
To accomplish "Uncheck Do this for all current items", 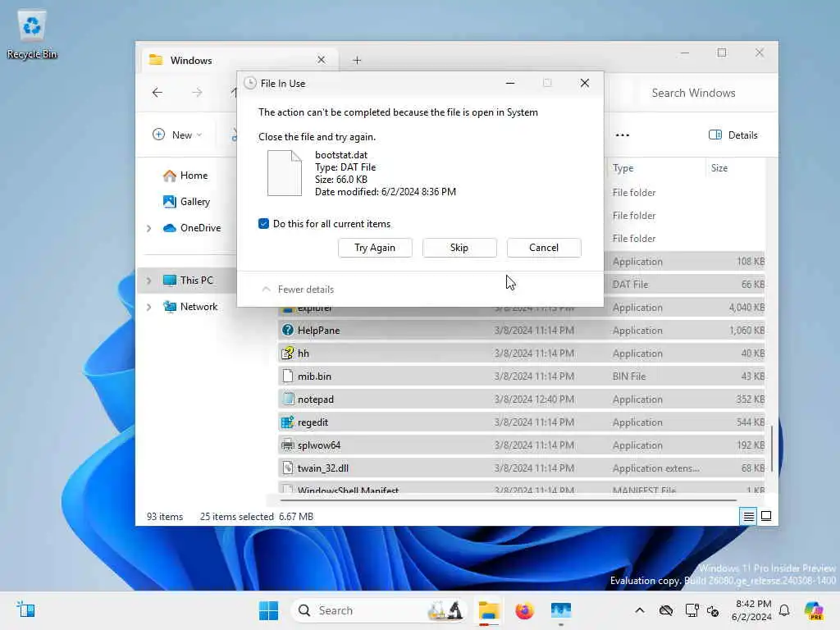I will [x=263, y=223].
